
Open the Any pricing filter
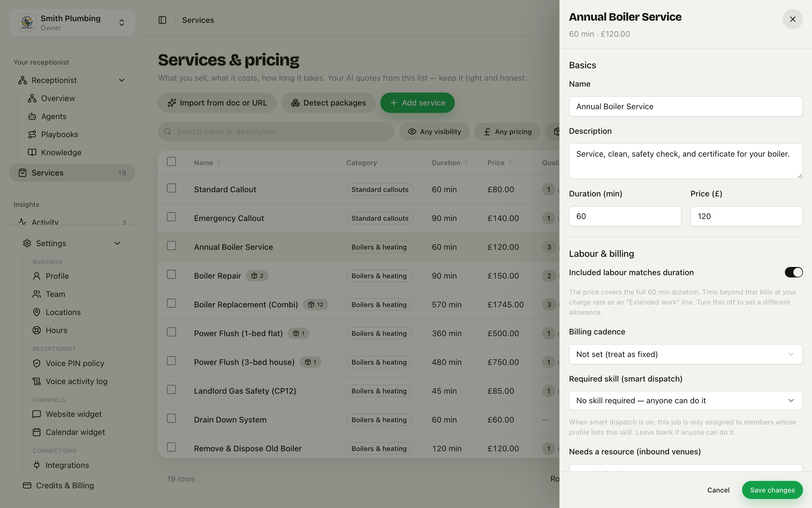[x=507, y=132]
